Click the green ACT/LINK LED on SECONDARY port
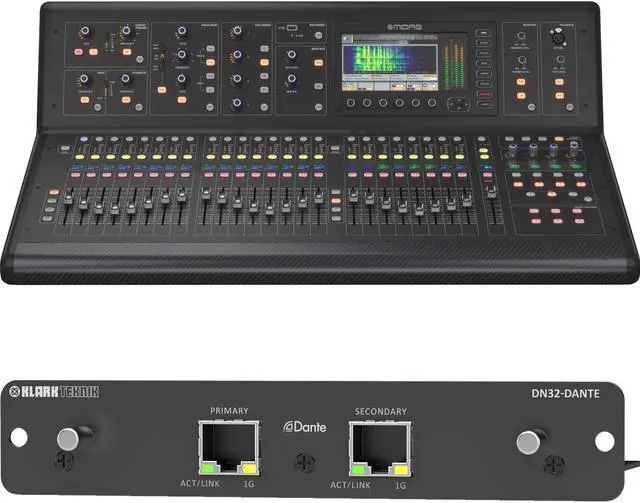Image resolution: width=640 pixels, height=503 pixels. pos(359,470)
